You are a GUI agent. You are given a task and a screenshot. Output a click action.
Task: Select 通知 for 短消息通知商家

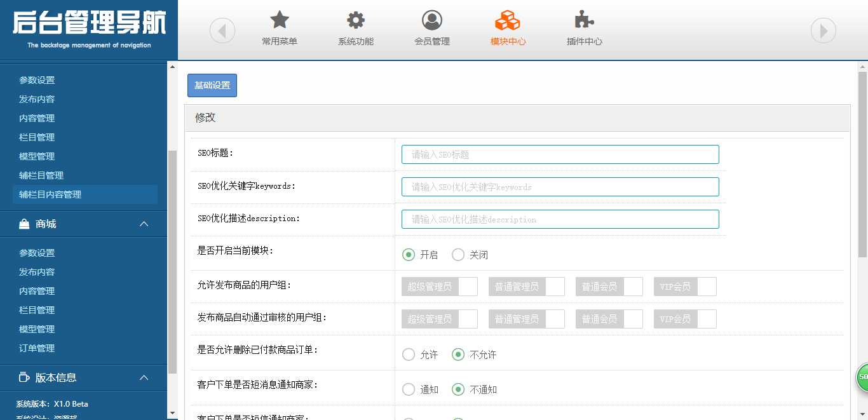tap(409, 390)
